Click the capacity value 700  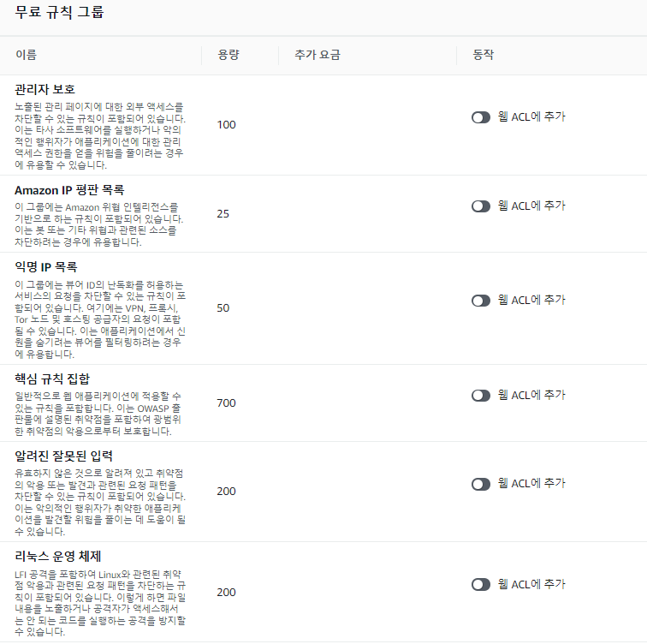[x=226, y=403]
